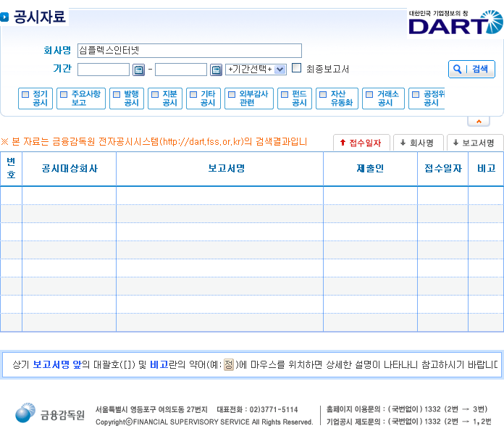Enable the 외부감사관련 filter
This screenshot has width=504, height=431.
(232, 94)
